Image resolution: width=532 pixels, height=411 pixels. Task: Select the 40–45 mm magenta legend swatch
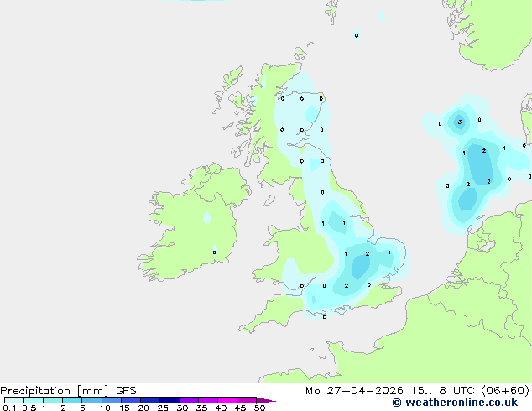point(227,400)
